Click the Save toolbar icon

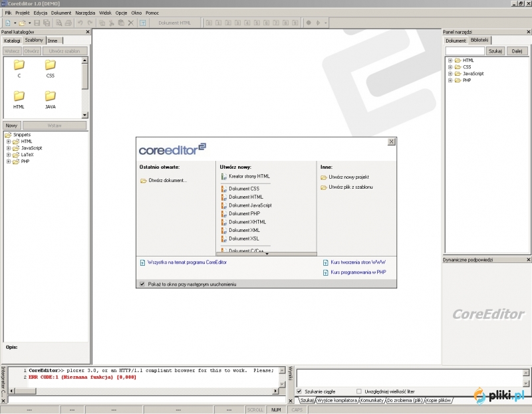point(37,23)
